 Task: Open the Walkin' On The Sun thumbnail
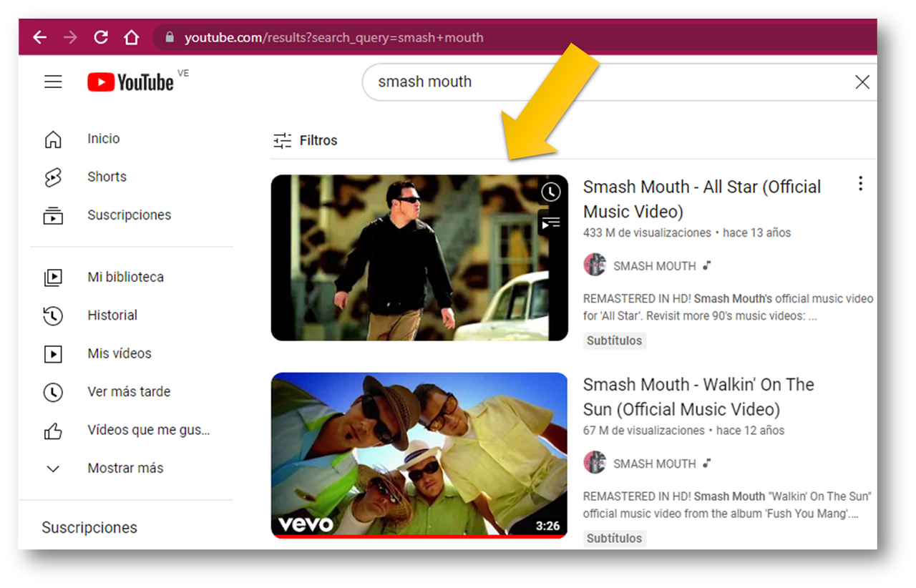[419, 455]
